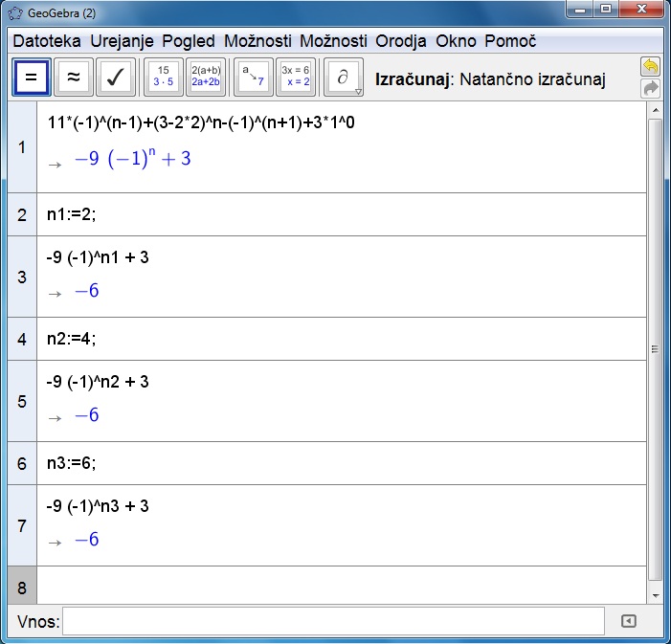Open the Pomoč menu
Viewport: 671px width, 644px height.
pos(510,41)
